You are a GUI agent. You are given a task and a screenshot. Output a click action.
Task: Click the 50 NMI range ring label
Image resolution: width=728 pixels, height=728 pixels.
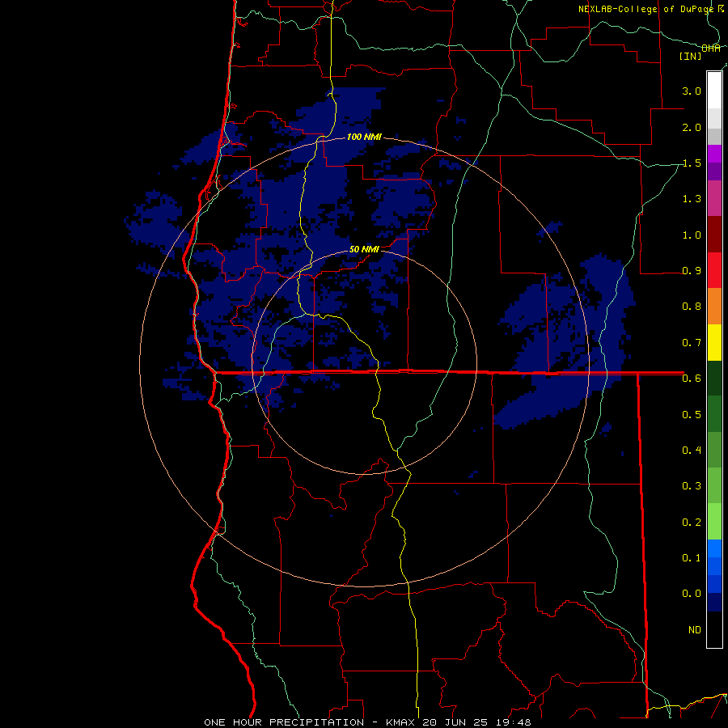[x=364, y=249]
